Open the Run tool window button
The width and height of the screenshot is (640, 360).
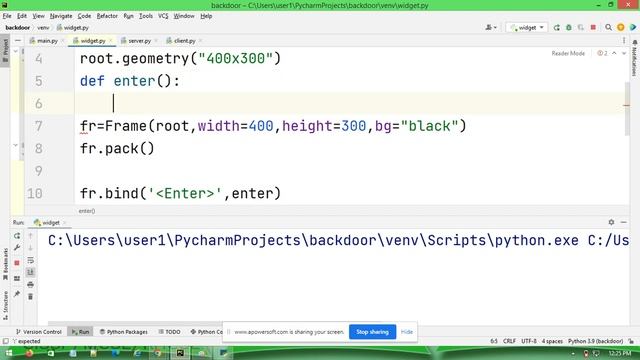coord(80,332)
